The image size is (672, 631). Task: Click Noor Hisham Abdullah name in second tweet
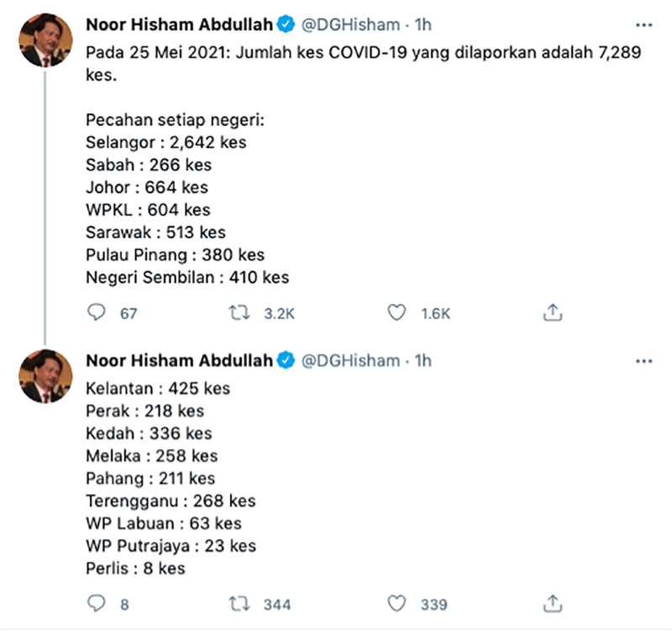pyautogui.click(x=179, y=360)
